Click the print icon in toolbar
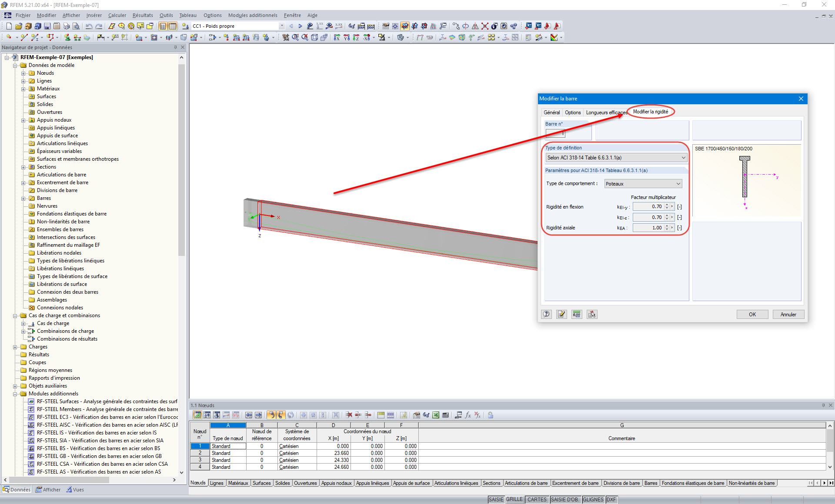The image size is (835, 504). [x=66, y=26]
